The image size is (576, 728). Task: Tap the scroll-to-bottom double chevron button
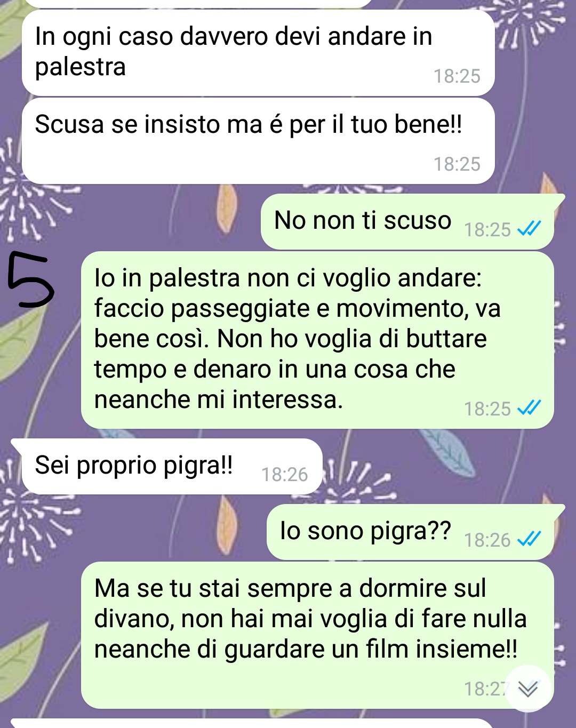pyautogui.click(x=527, y=689)
